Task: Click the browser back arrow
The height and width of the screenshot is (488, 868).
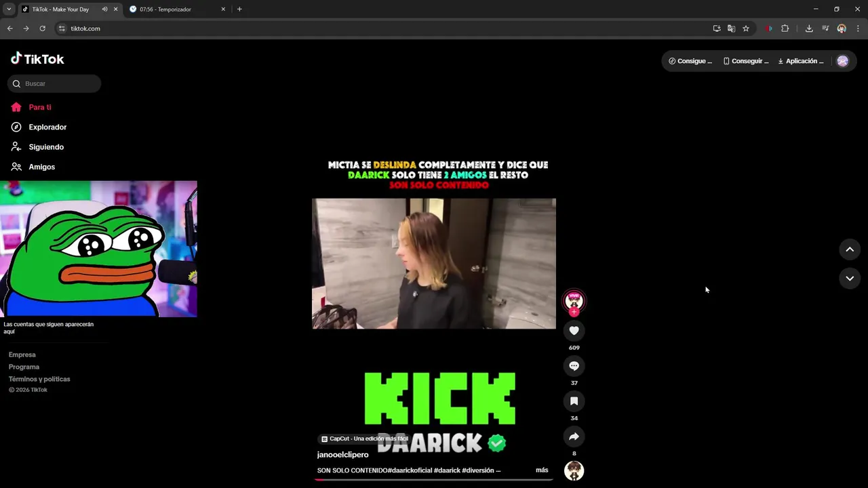Action: click(x=9, y=28)
